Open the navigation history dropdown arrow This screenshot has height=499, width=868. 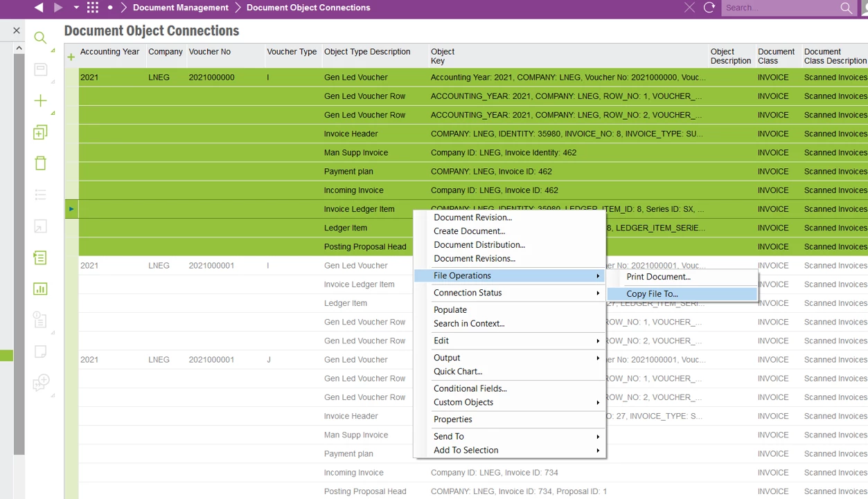point(76,8)
